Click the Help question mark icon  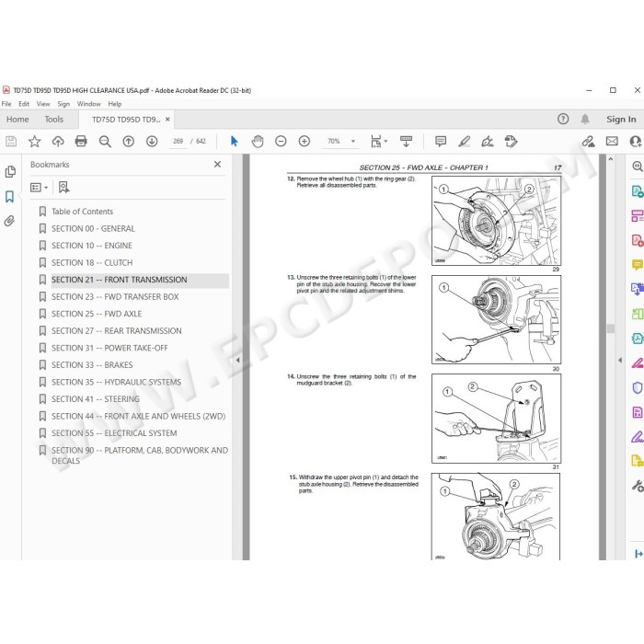tap(563, 119)
